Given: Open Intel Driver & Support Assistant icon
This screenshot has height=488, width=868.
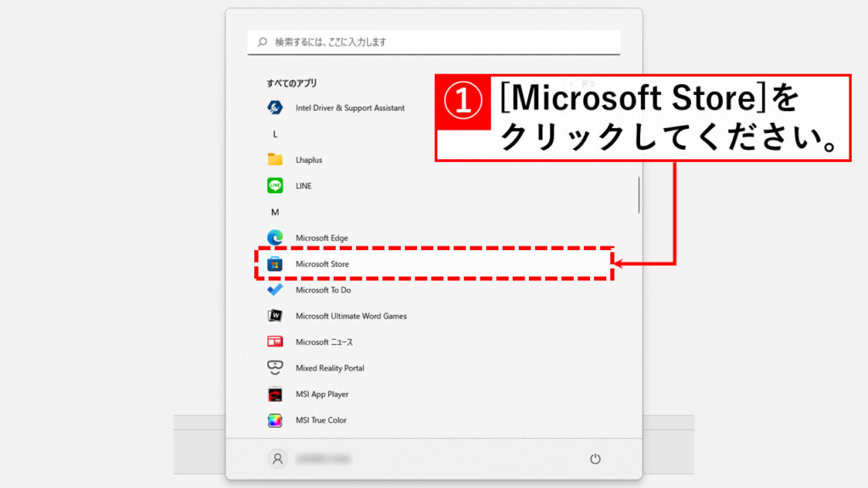Looking at the screenshot, I should point(275,108).
